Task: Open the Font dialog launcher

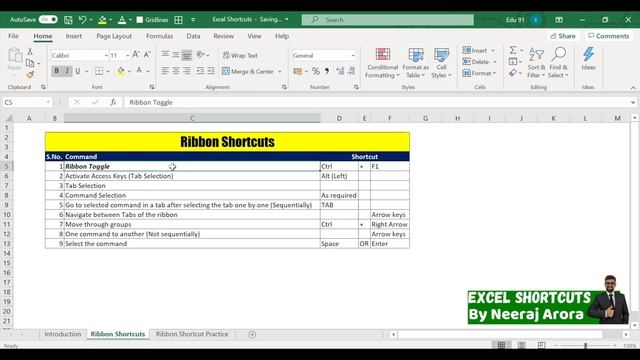Action: pos(152,87)
